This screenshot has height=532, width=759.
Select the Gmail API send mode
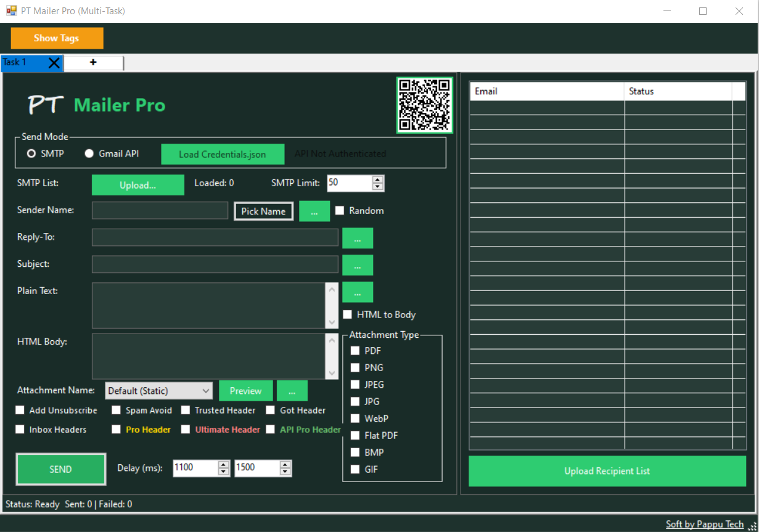[89, 153]
